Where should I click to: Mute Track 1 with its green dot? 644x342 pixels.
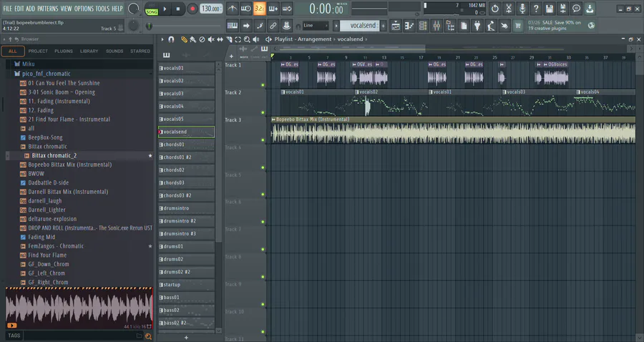click(x=263, y=85)
